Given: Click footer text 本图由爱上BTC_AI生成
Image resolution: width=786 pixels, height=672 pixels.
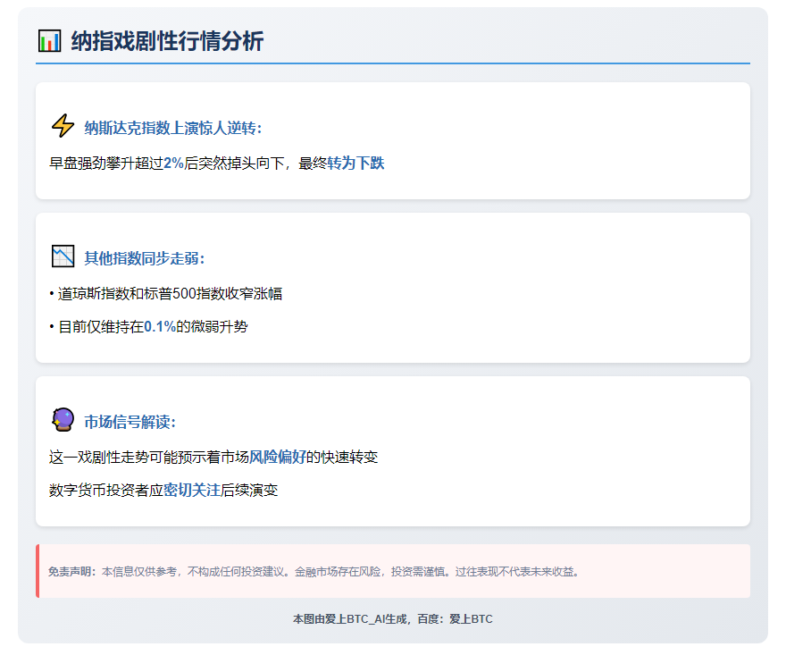Looking at the screenshot, I should click(x=349, y=619).
